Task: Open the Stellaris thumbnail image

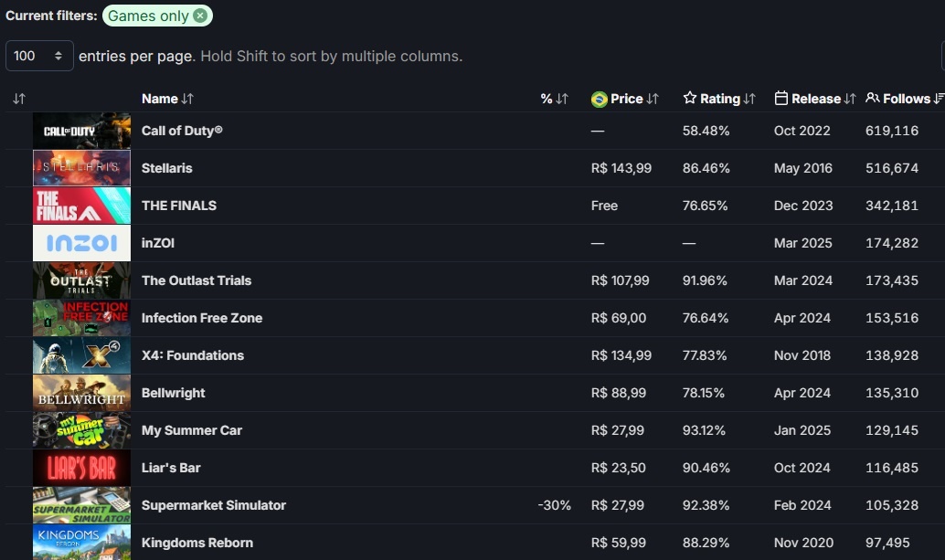Action: [81, 168]
